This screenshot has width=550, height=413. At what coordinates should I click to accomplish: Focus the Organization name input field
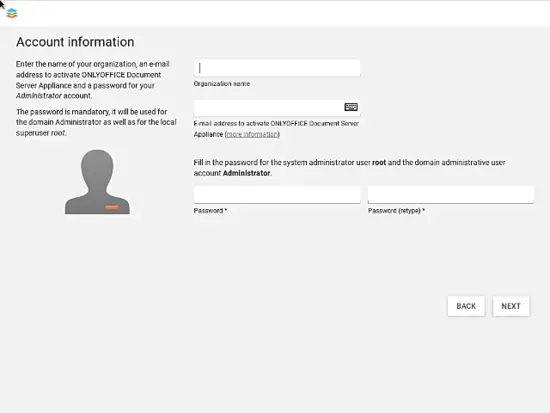(x=277, y=68)
